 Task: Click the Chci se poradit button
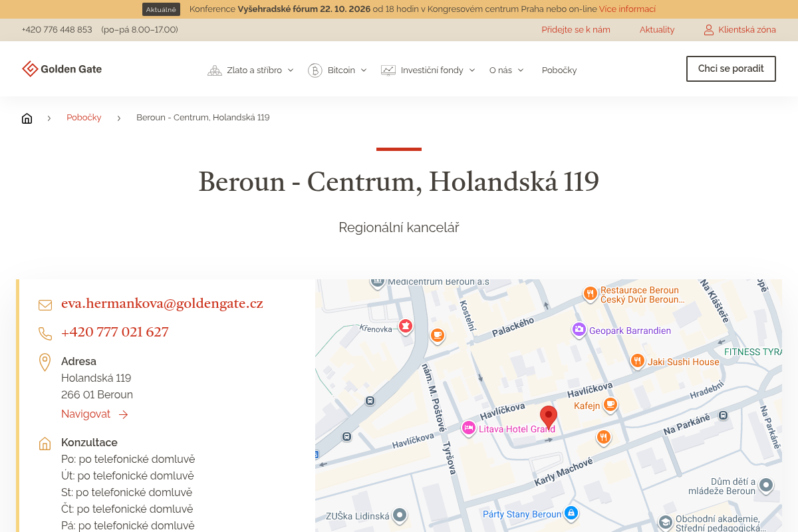click(731, 68)
